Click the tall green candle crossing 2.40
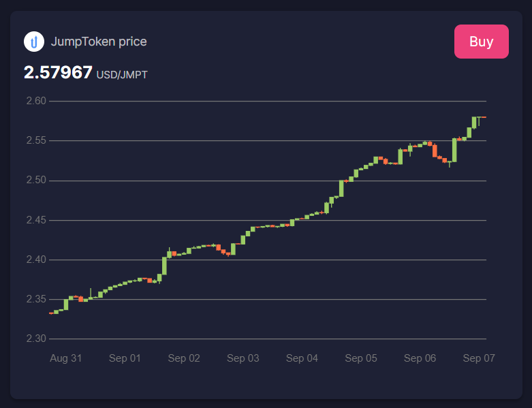532x408 pixels. (x=165, y=266)
